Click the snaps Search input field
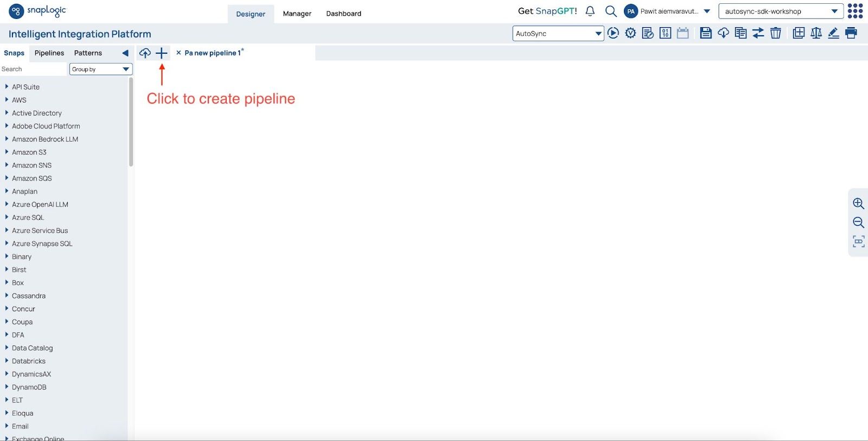Screen dimensions: 868x441 [33, 69]
